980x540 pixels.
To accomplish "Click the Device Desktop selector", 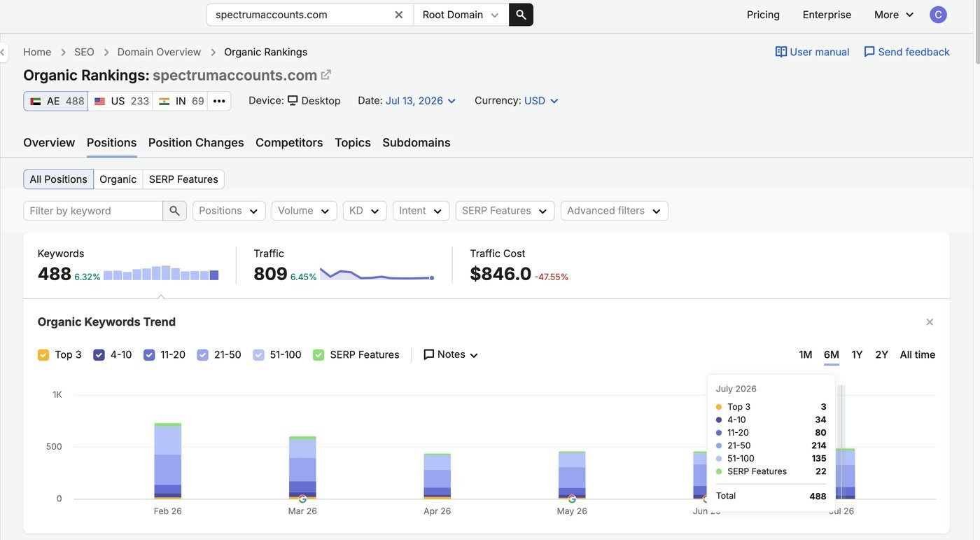I will [314, 101].
